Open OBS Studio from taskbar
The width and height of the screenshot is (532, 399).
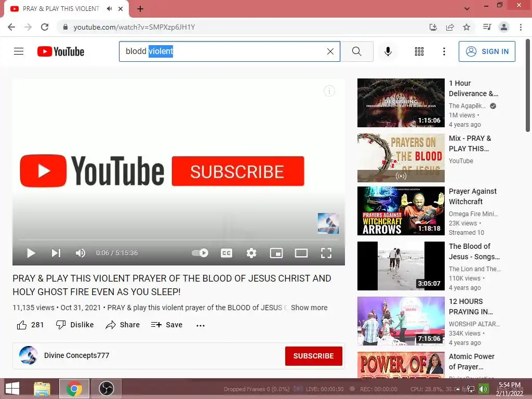pos(106,389)
